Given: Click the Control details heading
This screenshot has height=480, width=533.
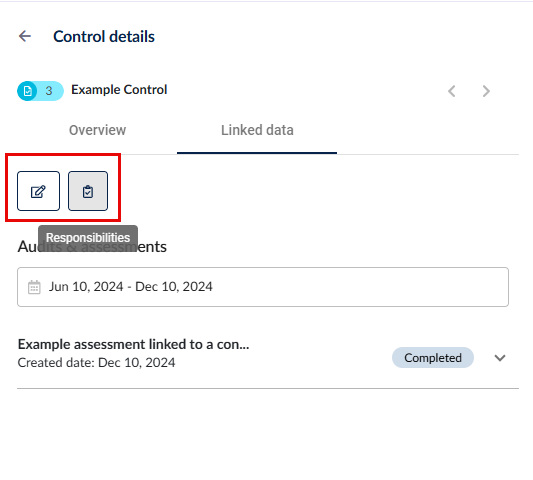Looking at the screenshot, I should tap(104, 36).
